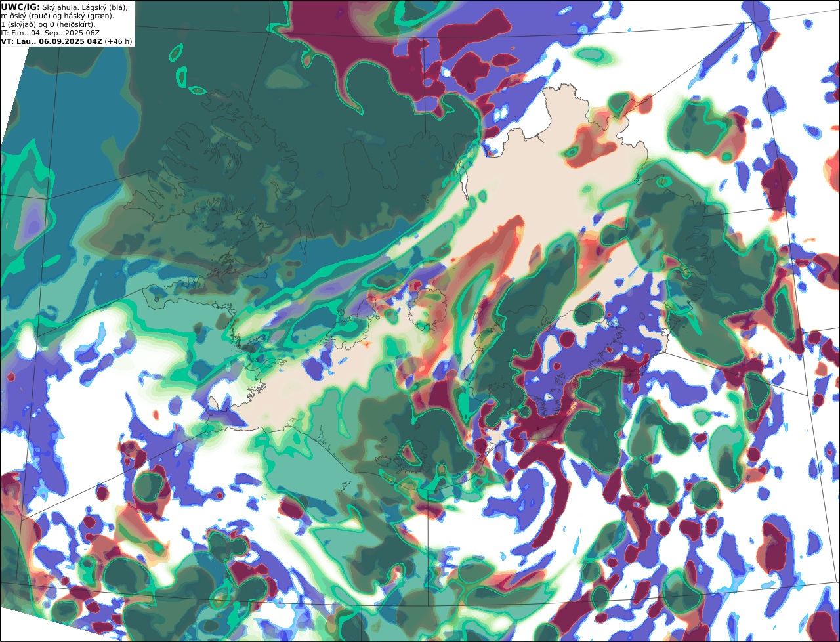The image size is (840, 642).
Task: Click the "miðský (rauð)" legend text
Action: tap(25, 15)
